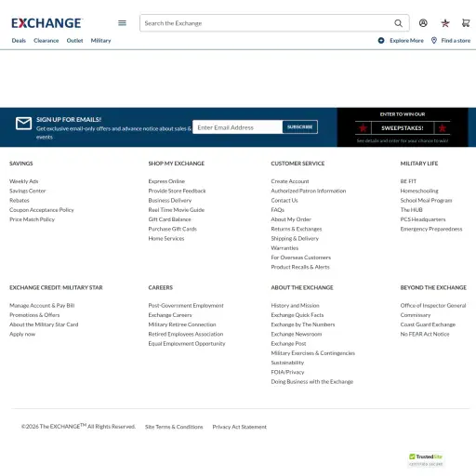View the shopping cart icon
The height and width of the screenshot is (476, 476).
pos(466,23)
